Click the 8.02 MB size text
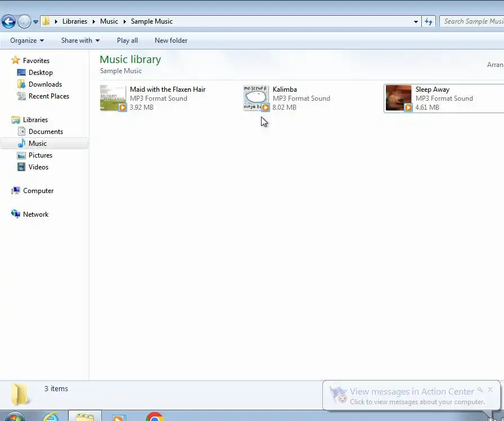The height and width of the screenshot is (421, 504). click(x=284, y=108)
